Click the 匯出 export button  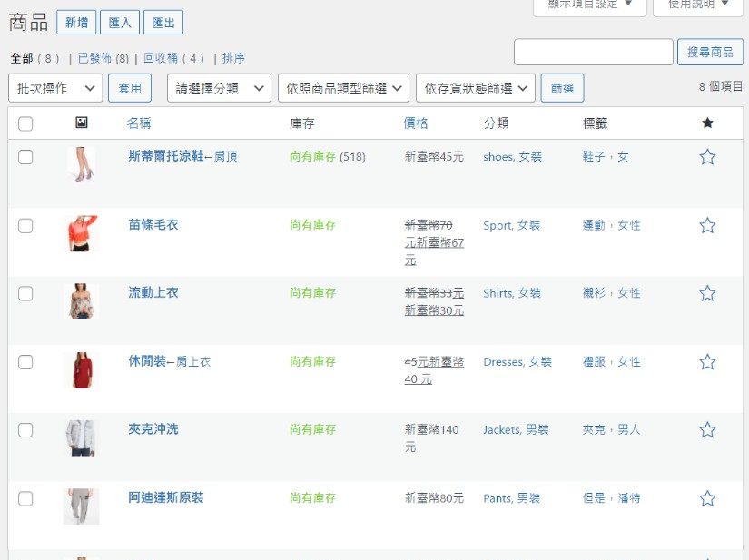[x=163, y=23]
